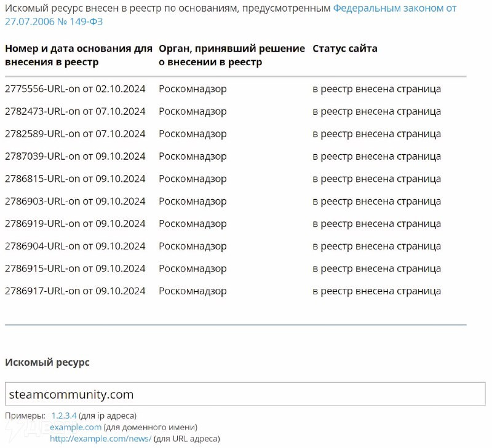Viewport: 492px width, 448px height.
Task: Click Роскомнадзор in the 2775556 row
Action: pyautogui.click(x=192, y=89)
